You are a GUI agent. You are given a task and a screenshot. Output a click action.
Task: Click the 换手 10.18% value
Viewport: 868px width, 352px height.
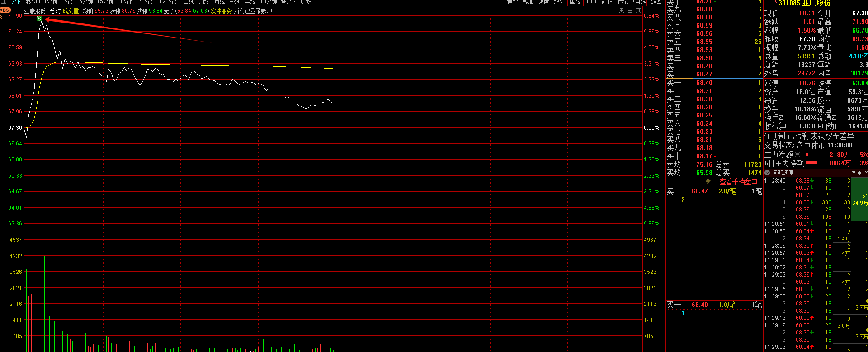coord(805,109)
